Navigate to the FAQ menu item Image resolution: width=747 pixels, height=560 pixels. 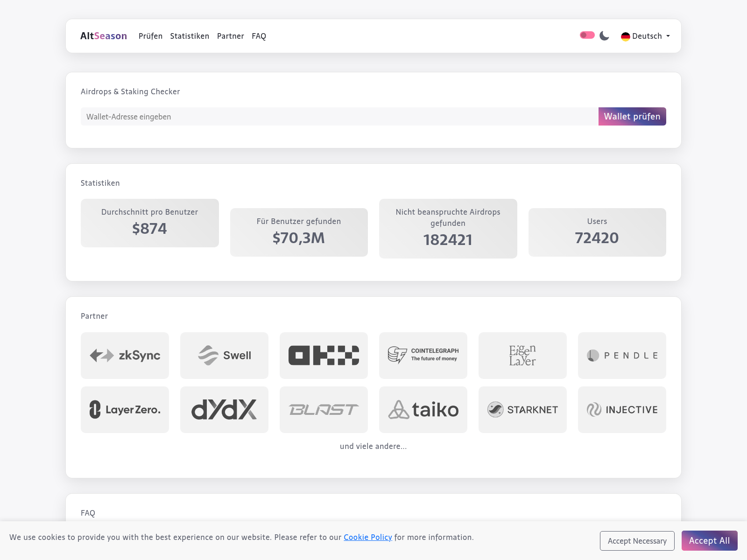click(259, 36)
